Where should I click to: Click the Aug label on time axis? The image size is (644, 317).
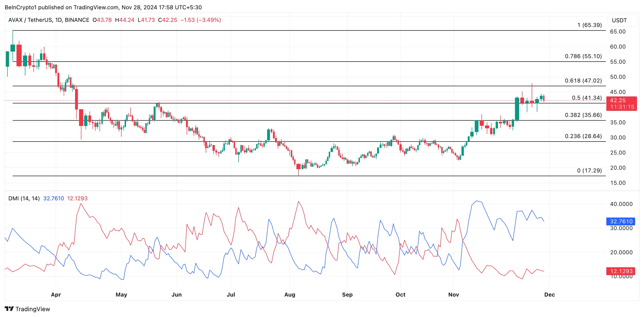click(x=289, y=294)
